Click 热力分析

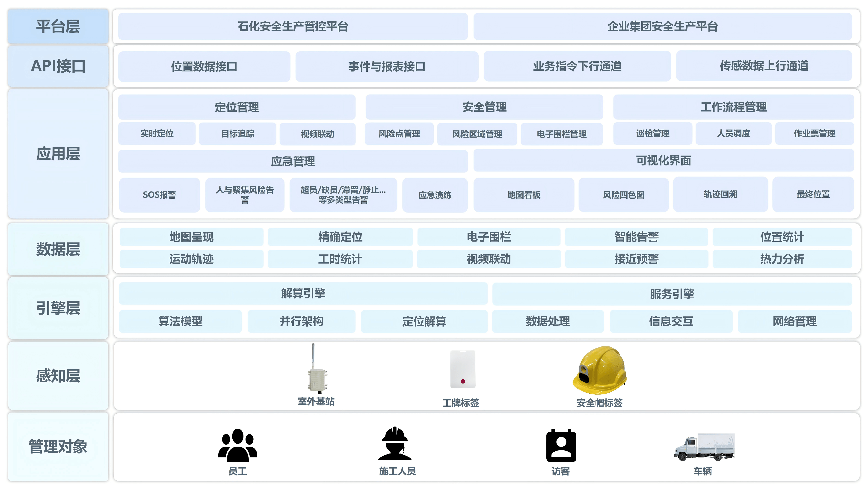click(782, 259)
